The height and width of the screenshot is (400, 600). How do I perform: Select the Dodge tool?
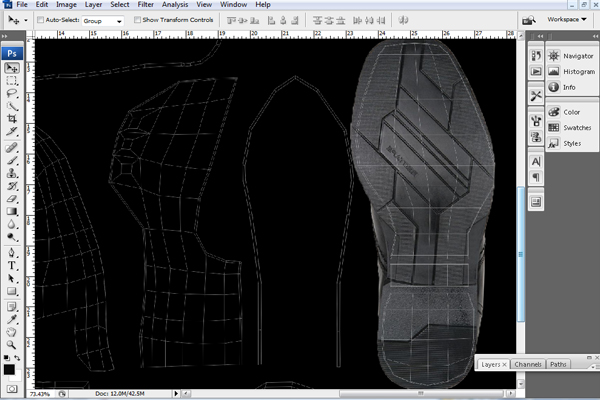(11, 237)
